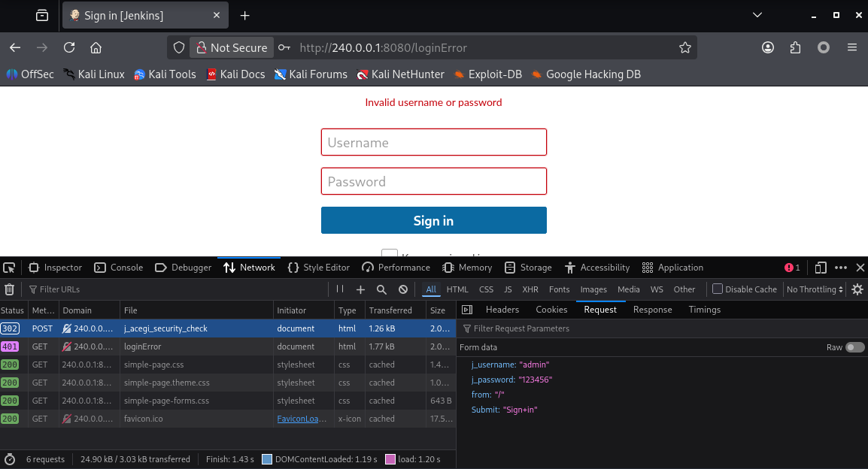868x469 pixels.
Task: Open request blocking panel icon
Action: coord(403,289)
